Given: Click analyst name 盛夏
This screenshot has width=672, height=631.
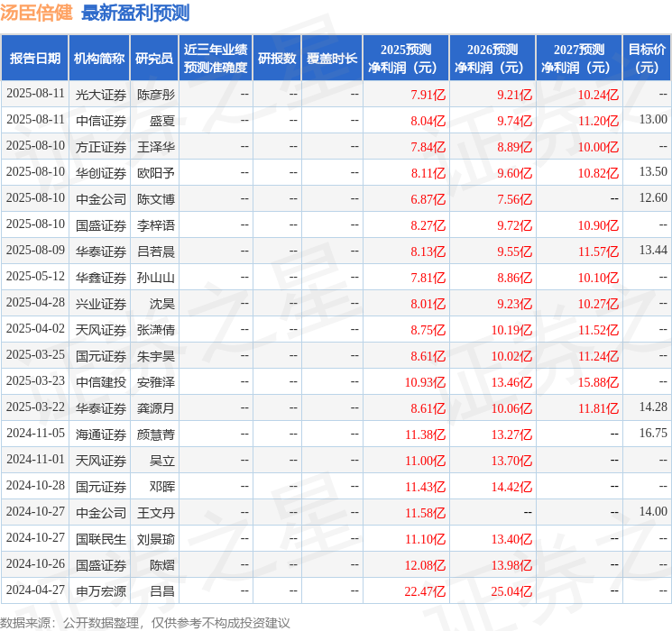Looking at the screenshot, I should (162, 120).
